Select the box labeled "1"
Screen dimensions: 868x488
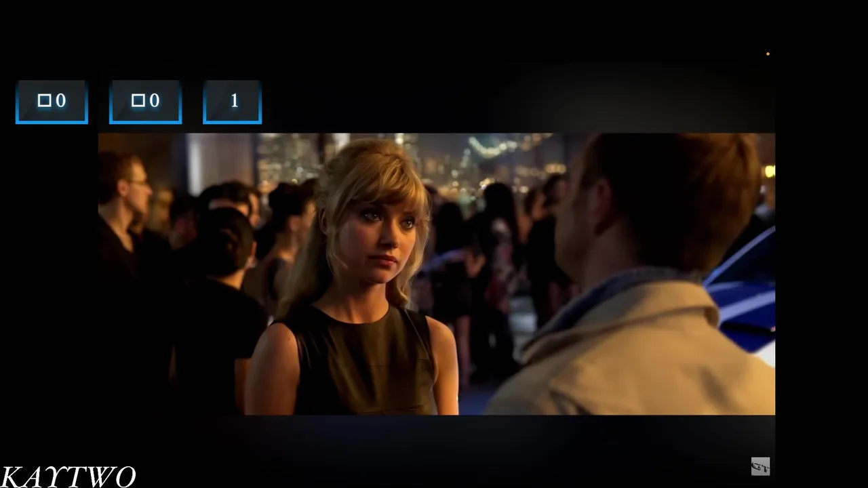click(232, 102)
